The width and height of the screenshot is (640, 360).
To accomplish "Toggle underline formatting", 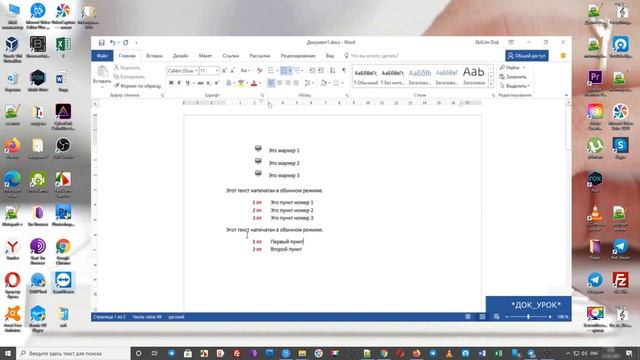I will click(x=187, y=83).
